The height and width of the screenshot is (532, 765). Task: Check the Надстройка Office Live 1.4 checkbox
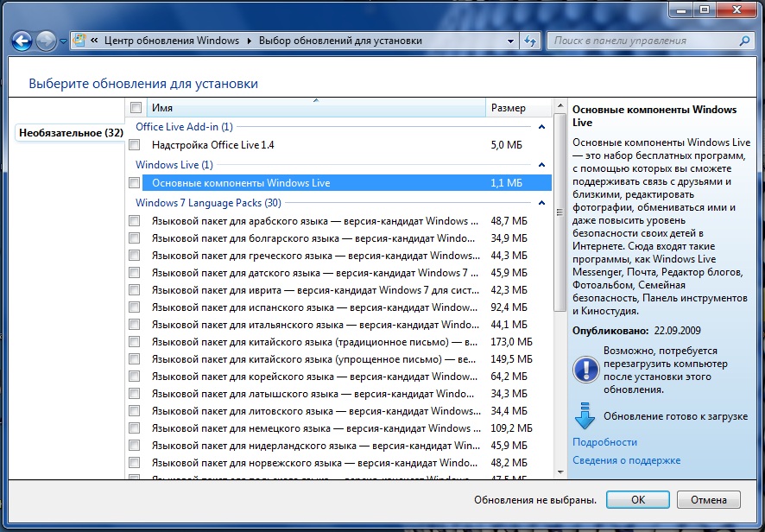click(x=135, y=145)
